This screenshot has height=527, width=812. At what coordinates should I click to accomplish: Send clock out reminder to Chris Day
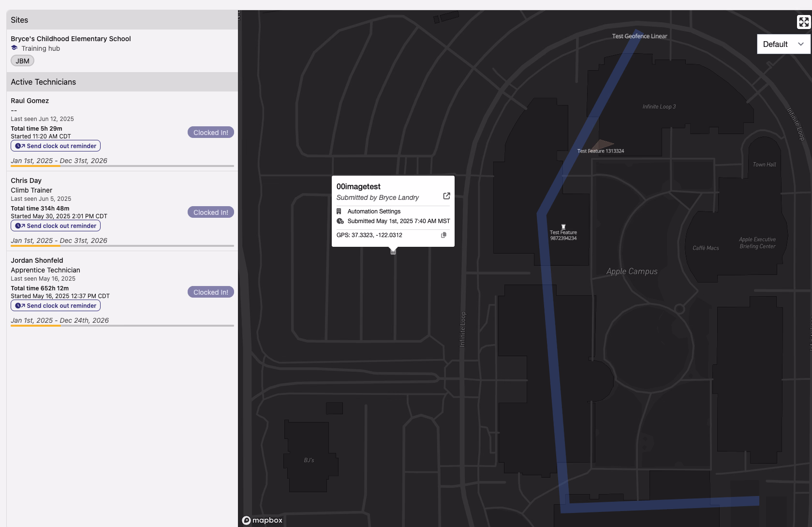coord(56,226)
